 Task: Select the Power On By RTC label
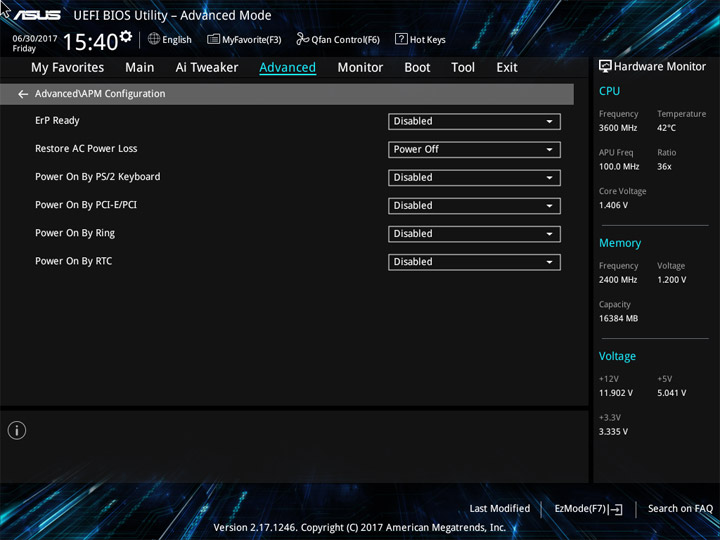coord(73,261)
